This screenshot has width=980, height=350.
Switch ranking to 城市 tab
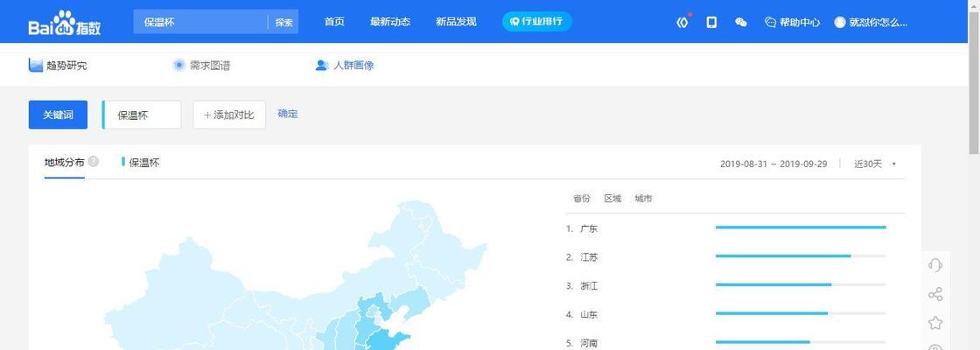643,199
